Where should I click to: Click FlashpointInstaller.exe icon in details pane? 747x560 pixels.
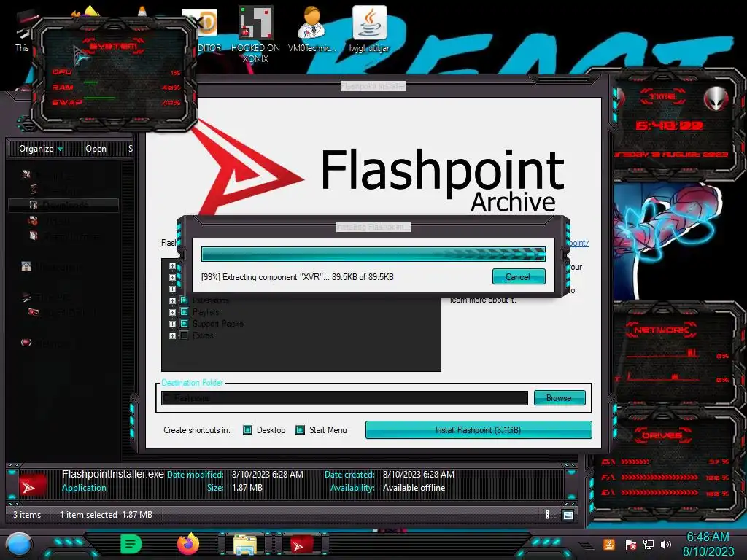pos(32,485)
